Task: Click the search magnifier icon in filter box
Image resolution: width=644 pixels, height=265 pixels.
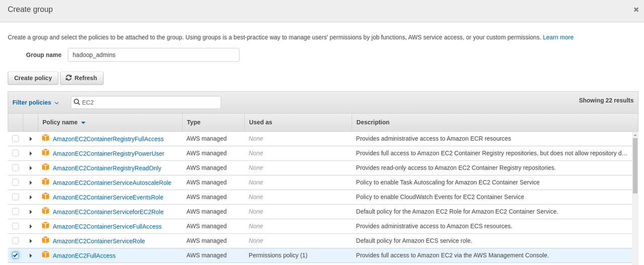Action: 77,102
